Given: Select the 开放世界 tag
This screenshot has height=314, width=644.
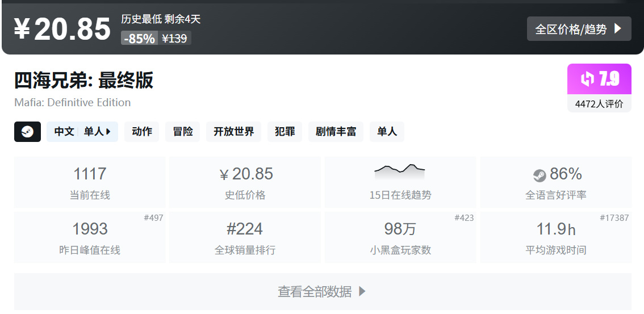Looking at the screenshot, I should pos(234,132).
